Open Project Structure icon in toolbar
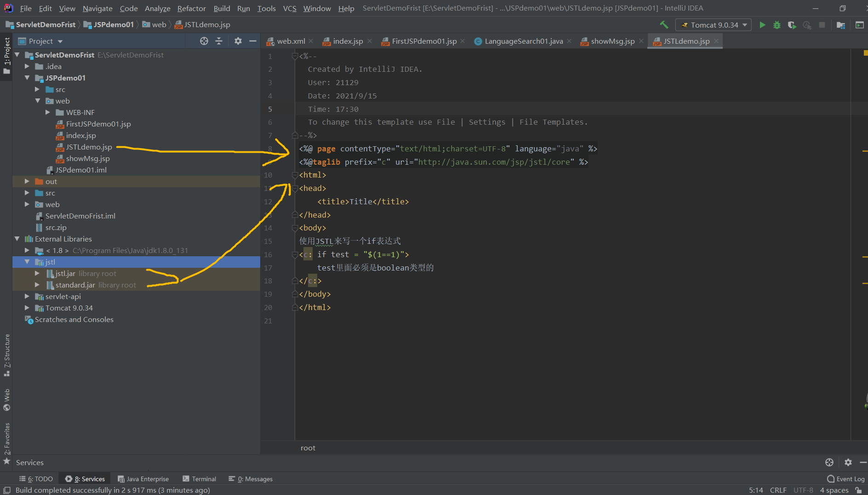The width and height of the screenshot is (868, 495). (x=841, y=25)
